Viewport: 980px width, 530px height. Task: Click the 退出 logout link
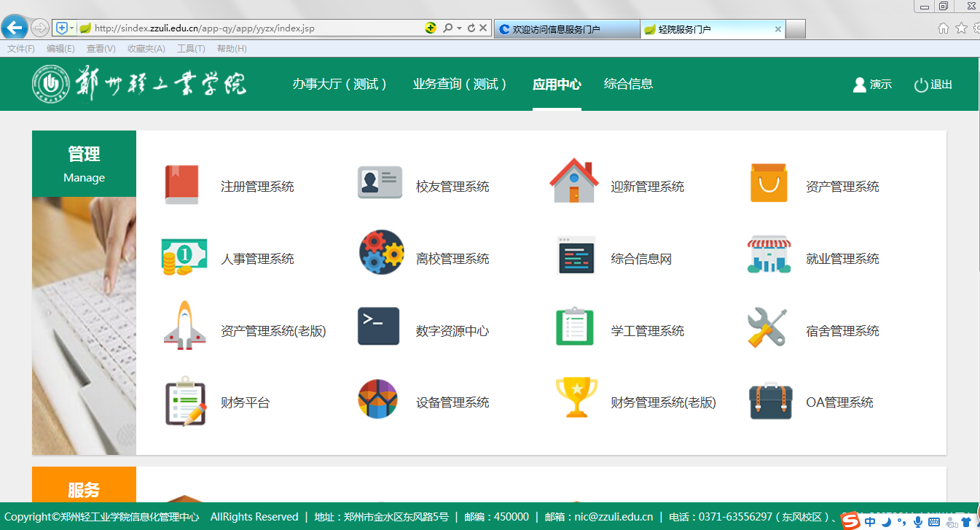933,85
